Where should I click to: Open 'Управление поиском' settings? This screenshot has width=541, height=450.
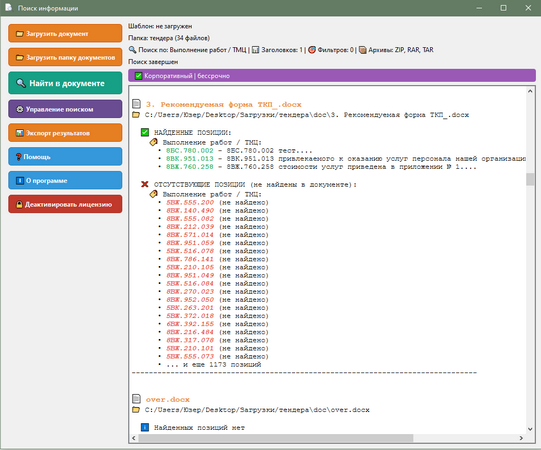(65, 109)
